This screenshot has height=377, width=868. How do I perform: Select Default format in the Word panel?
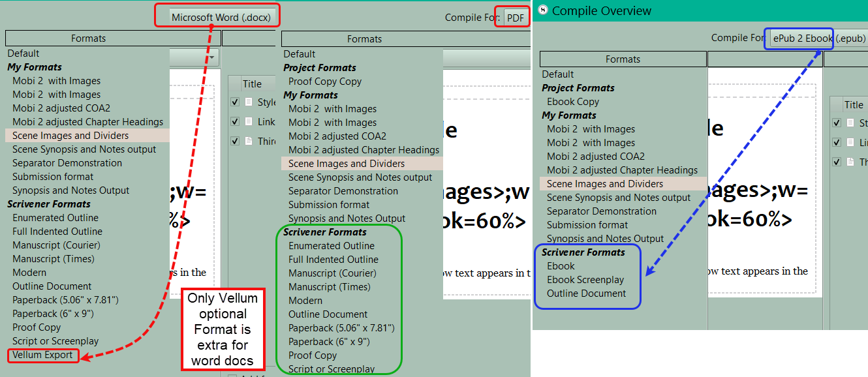click(x=23, y=53)
